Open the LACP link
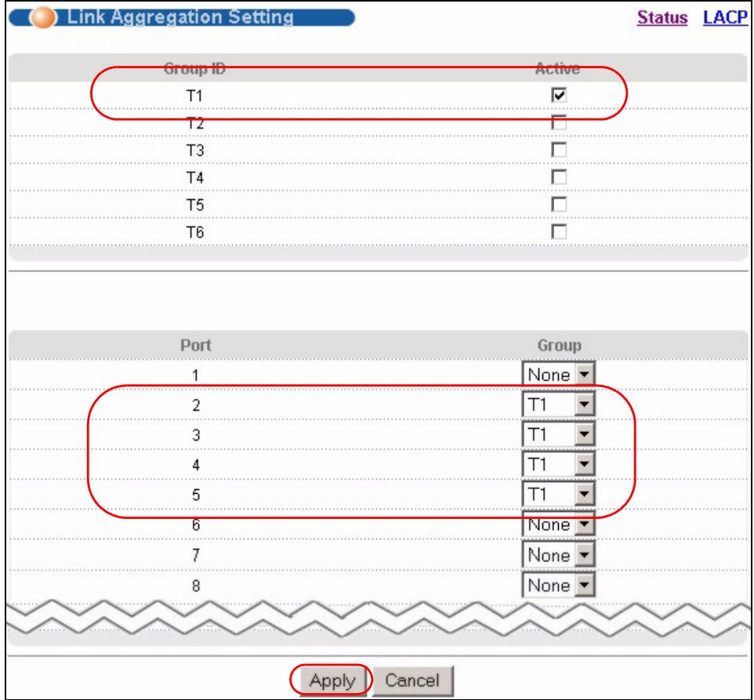Screen dimensions: 754x700 coord(725,18)
